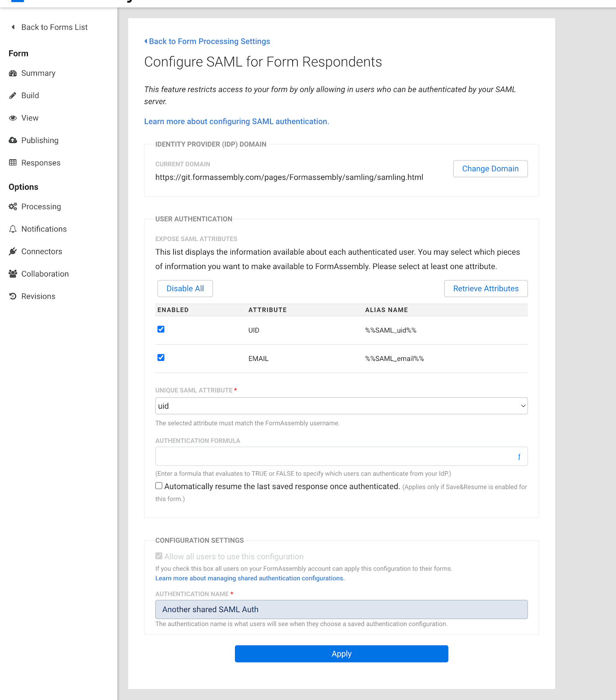This screenshot has width=616, height=700.
Task: Open formula editor icon in Authentication Formula
Action: (519, 457)
